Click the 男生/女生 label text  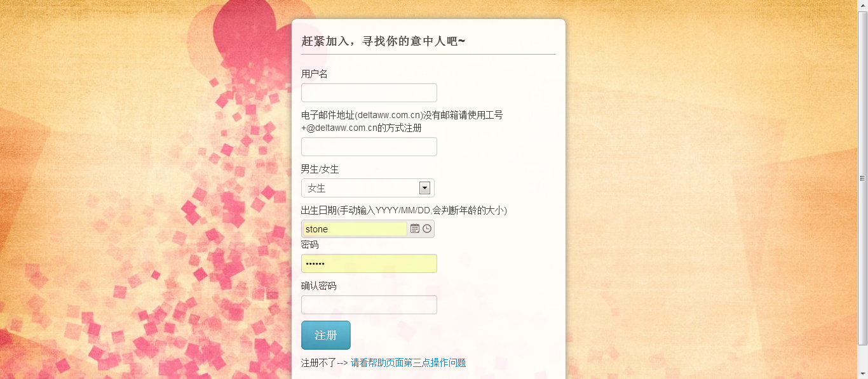(320, 169)
